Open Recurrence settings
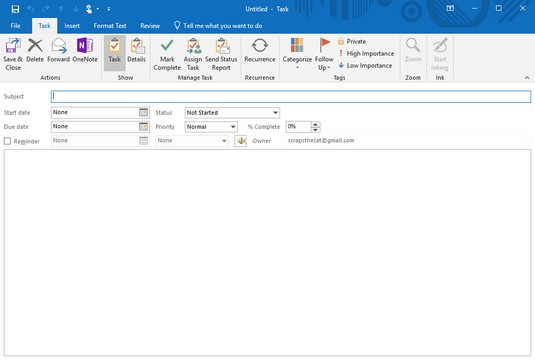The height and width of the screenshot is (360, 535). tap(260, 51)
